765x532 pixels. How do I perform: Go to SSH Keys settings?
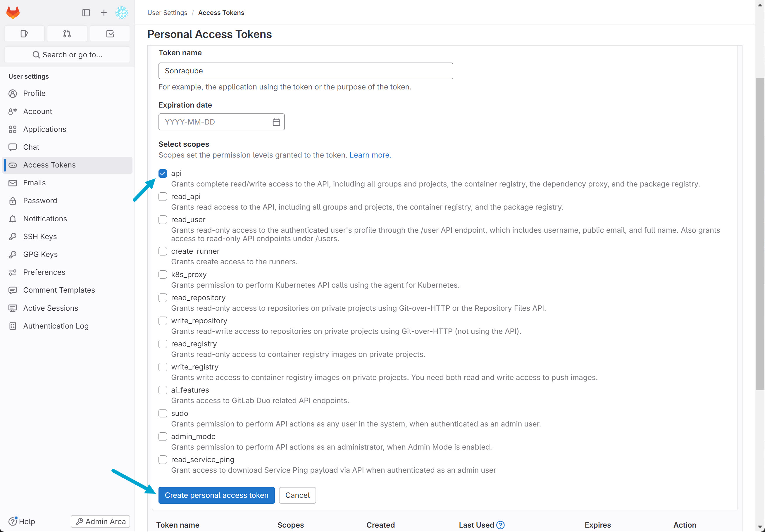coord(40,236)
